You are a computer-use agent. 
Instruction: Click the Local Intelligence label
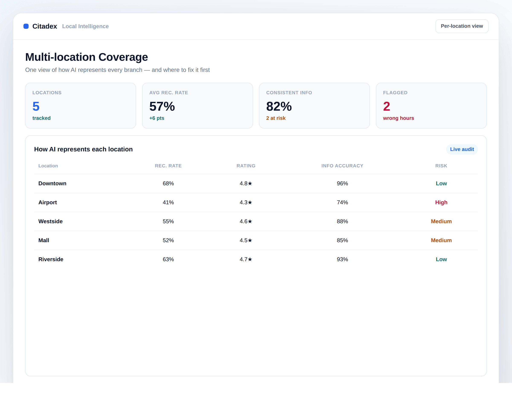pos(86,26)
